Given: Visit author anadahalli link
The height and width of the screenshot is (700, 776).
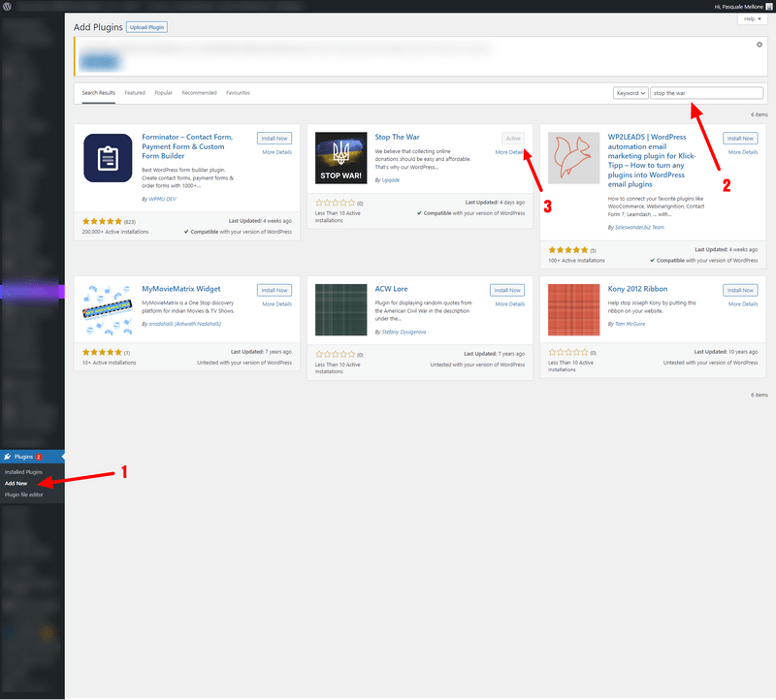Looking at the screenshot, I should [x=184, y=324].
